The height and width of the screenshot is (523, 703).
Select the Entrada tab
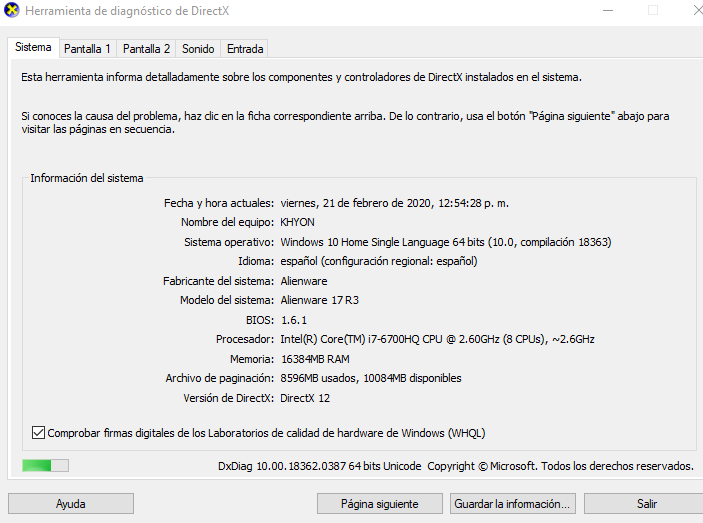click(x=245, y=49)
